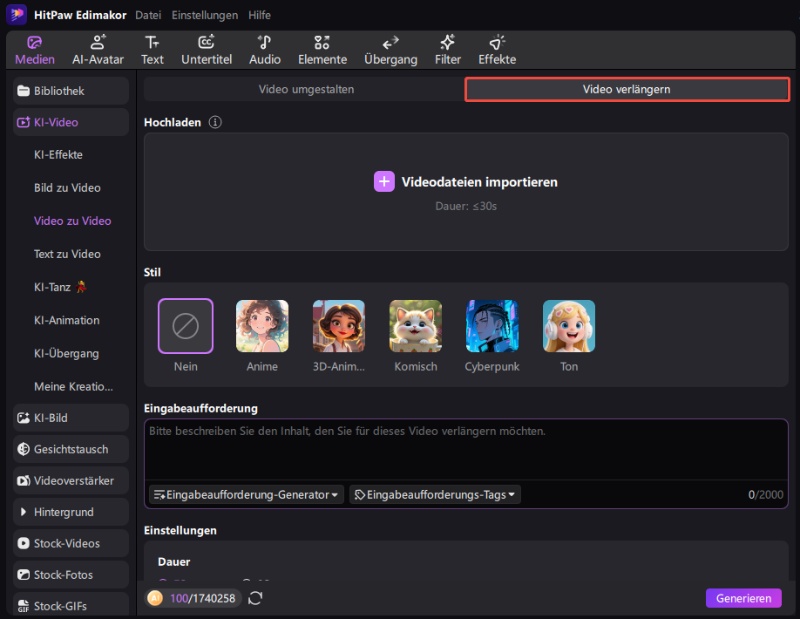Viewport: 800px width, 619px height.
Task: Click into the Eingabeaufforderung text field
Action: pos(465,450)
